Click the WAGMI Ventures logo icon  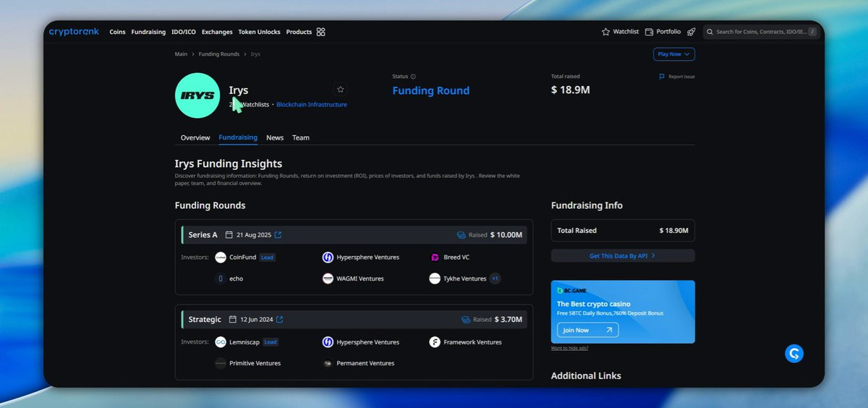[x=328, y=279]
